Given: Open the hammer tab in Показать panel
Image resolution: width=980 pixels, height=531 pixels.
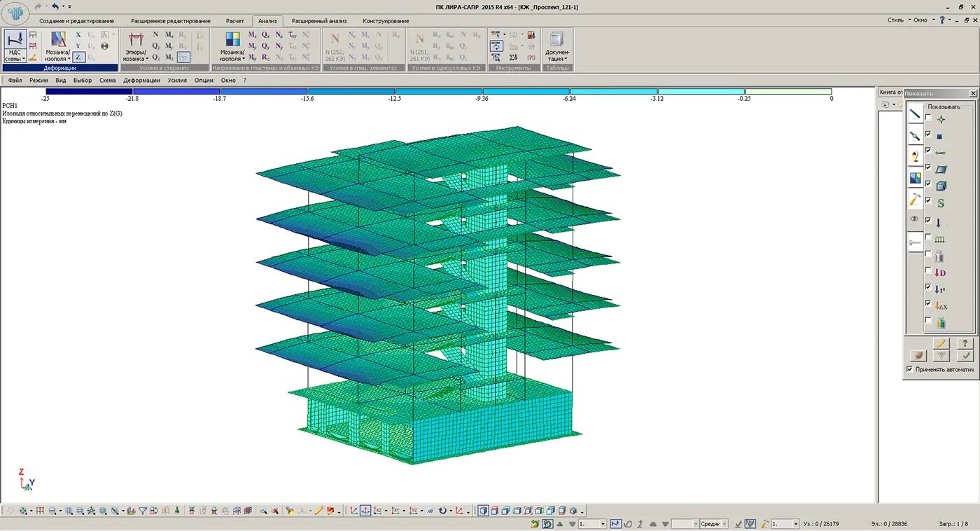Looking at the screenshot, I should (x=915, y=200).
